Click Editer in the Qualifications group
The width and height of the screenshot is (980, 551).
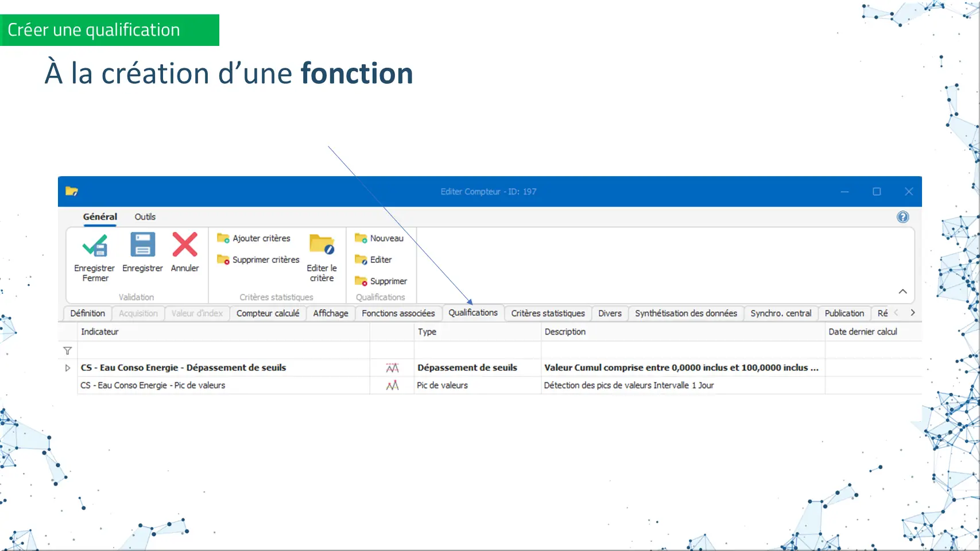374,260
